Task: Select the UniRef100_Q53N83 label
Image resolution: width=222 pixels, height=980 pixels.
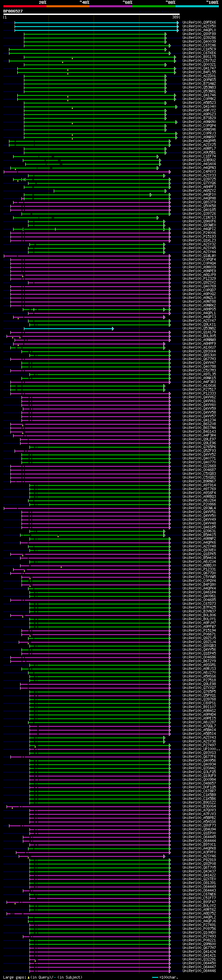Action: (199, 88)
